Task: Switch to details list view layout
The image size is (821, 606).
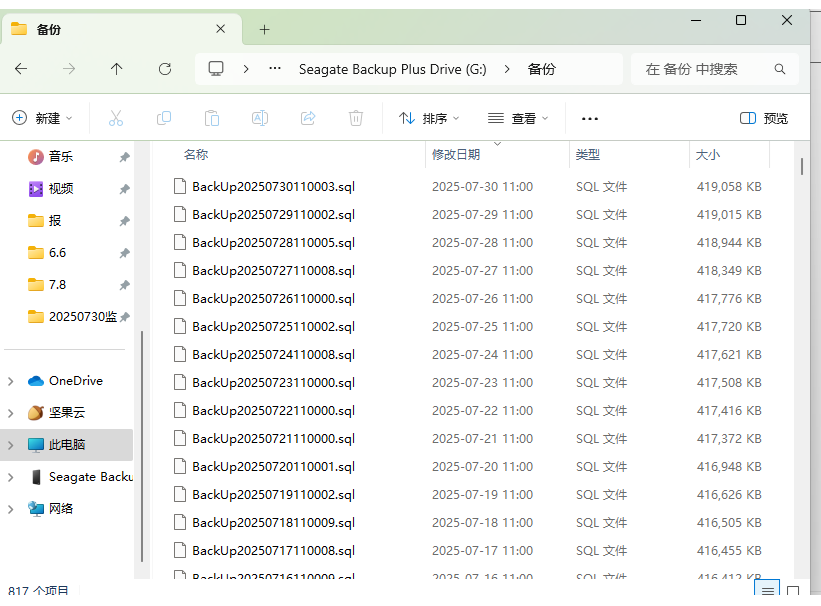Action: [x=767, y=591]
